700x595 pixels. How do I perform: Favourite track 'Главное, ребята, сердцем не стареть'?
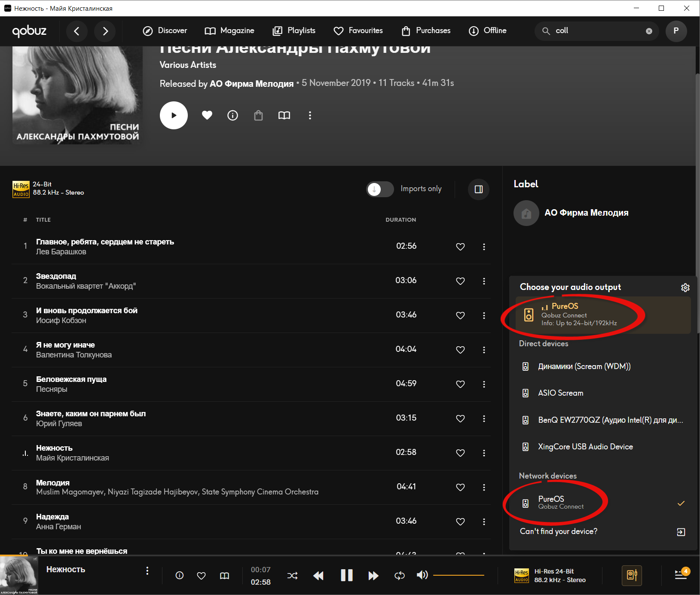[460, 247]
